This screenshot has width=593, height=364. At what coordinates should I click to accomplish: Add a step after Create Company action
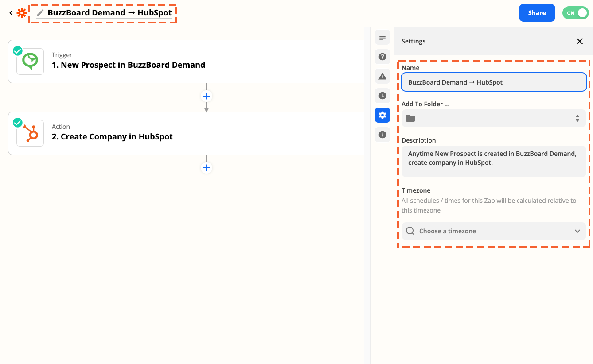[206, 168]
